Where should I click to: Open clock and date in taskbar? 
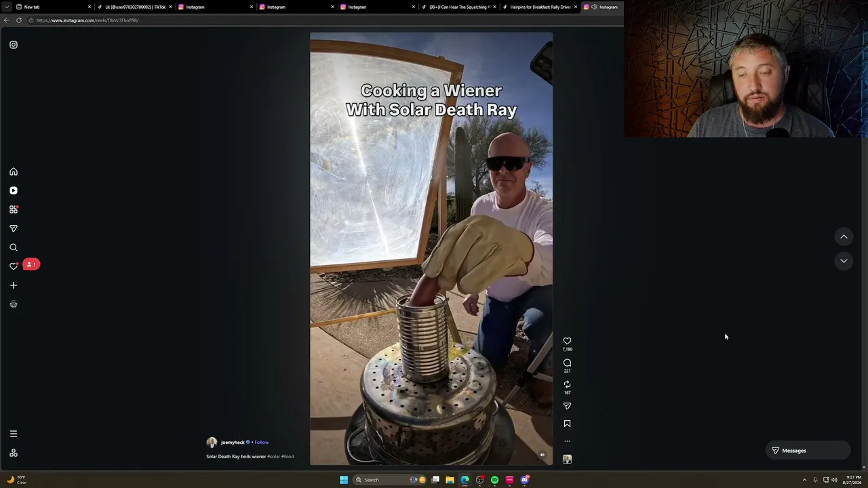click(852, 480)
